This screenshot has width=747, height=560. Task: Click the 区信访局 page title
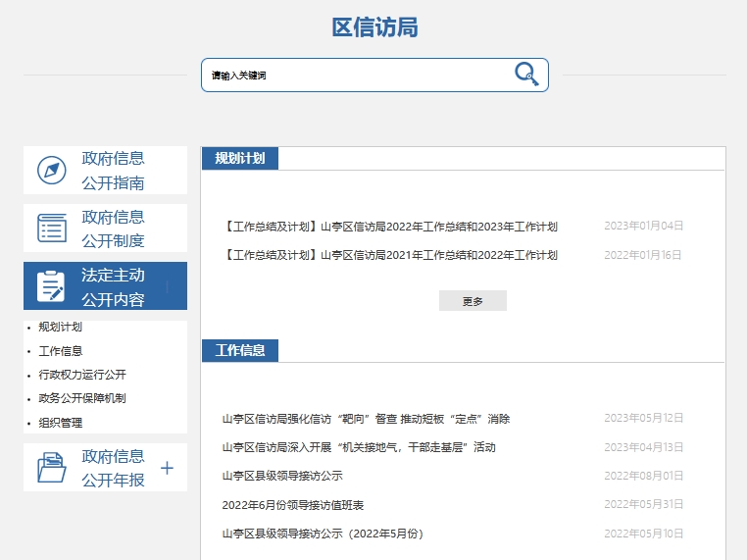374,27
